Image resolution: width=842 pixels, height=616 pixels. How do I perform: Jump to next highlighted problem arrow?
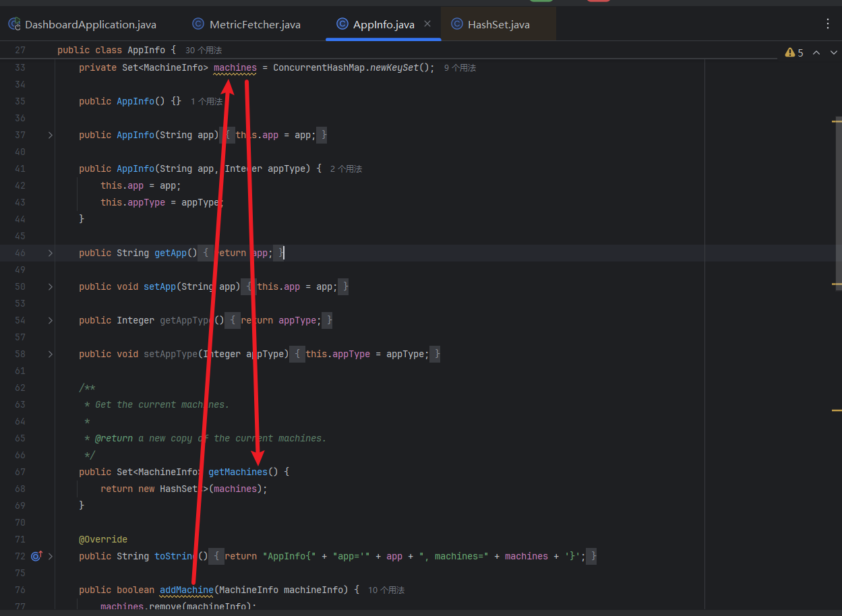[833, 53]
